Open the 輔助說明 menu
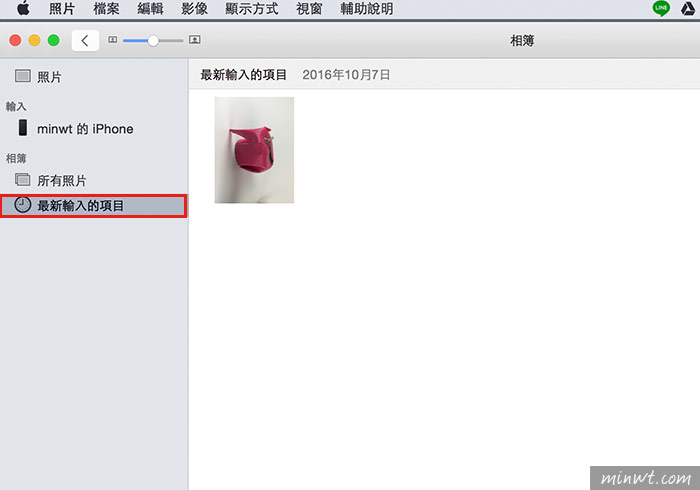Viewport: 700px width, 490px height. click(367, 8)
